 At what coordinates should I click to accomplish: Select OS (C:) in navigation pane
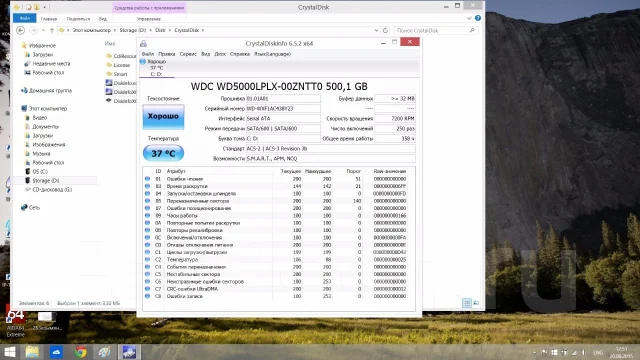(40, 171)
